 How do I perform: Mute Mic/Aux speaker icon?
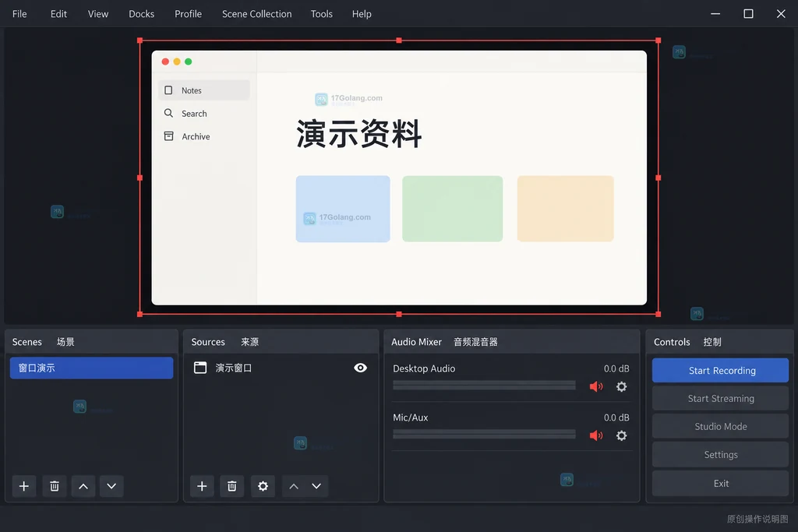[596, 435]
